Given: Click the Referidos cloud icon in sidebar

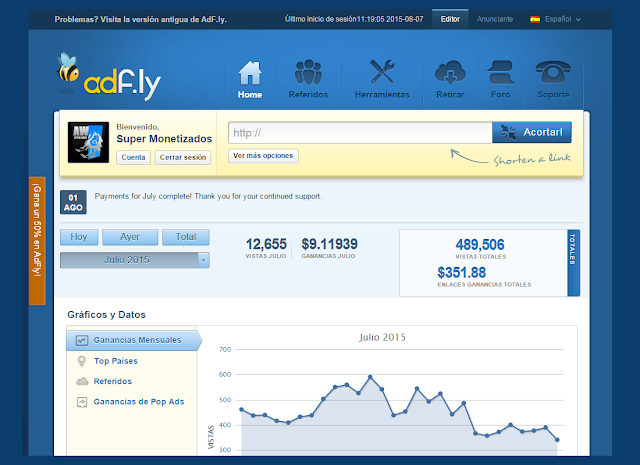Looking at the screenshot, I should pos(82,381).
